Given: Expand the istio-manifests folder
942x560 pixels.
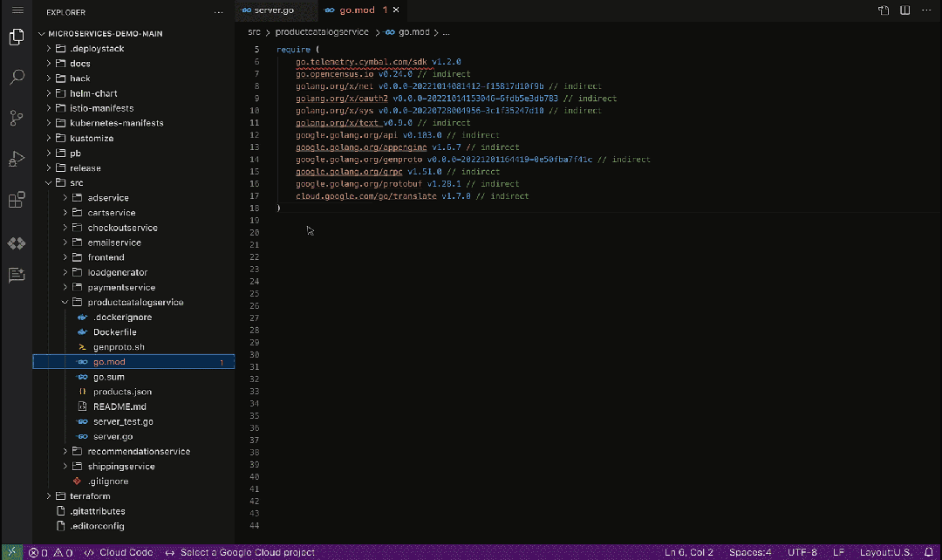Looking at the screenshot, I should [101, 108].
